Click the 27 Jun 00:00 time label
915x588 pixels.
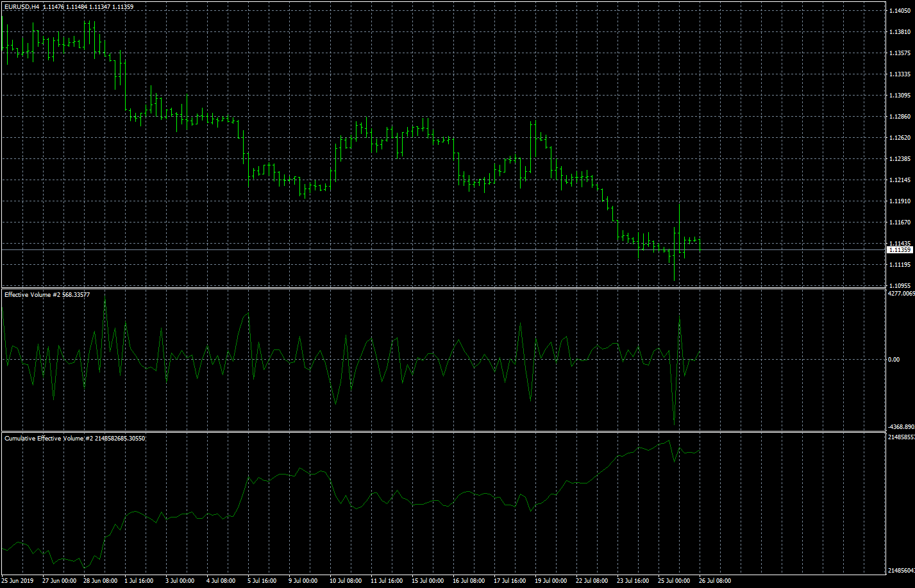point(60,581)
